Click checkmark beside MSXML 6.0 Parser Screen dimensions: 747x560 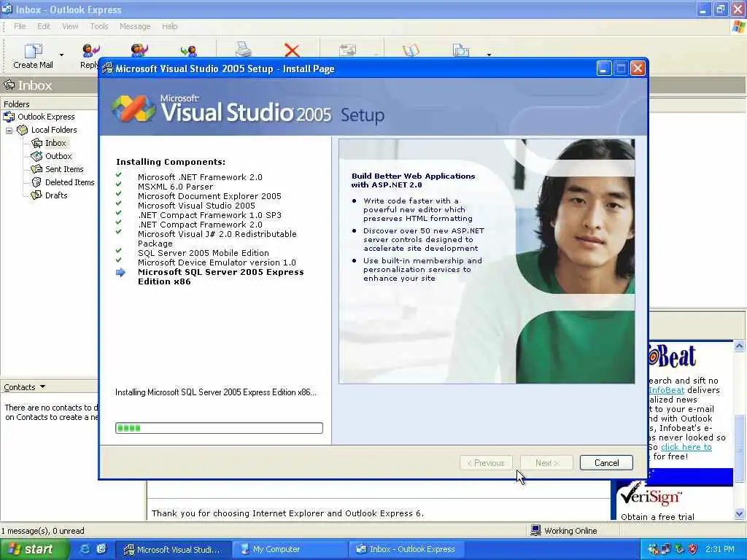[x=119, y=185]
